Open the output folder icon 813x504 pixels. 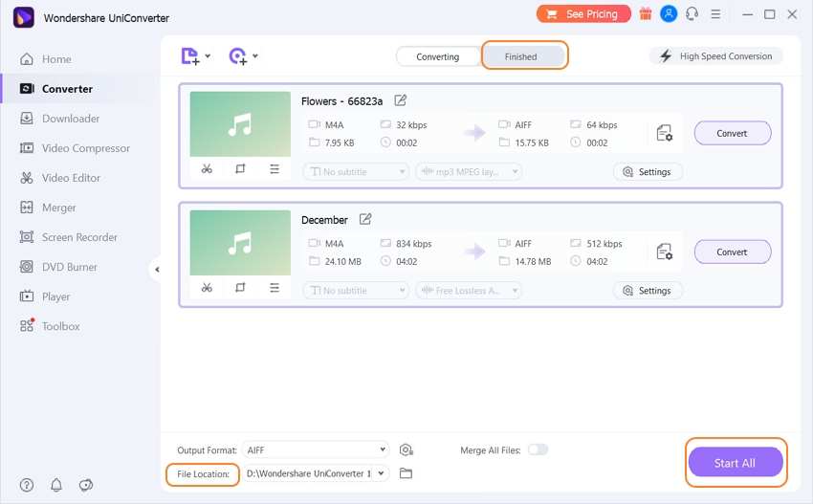(406, 473)
